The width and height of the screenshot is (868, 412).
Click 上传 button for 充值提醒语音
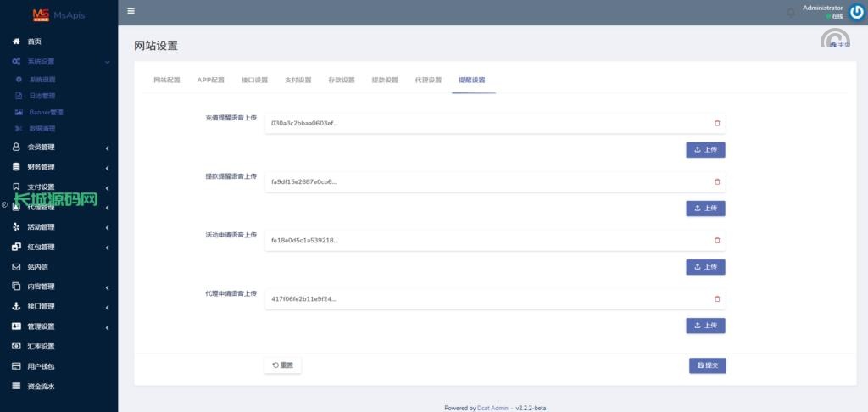pos(705,150)
